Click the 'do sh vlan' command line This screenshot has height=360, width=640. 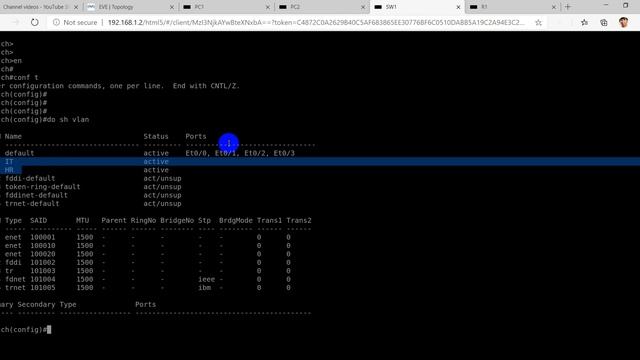click(45, 120)
